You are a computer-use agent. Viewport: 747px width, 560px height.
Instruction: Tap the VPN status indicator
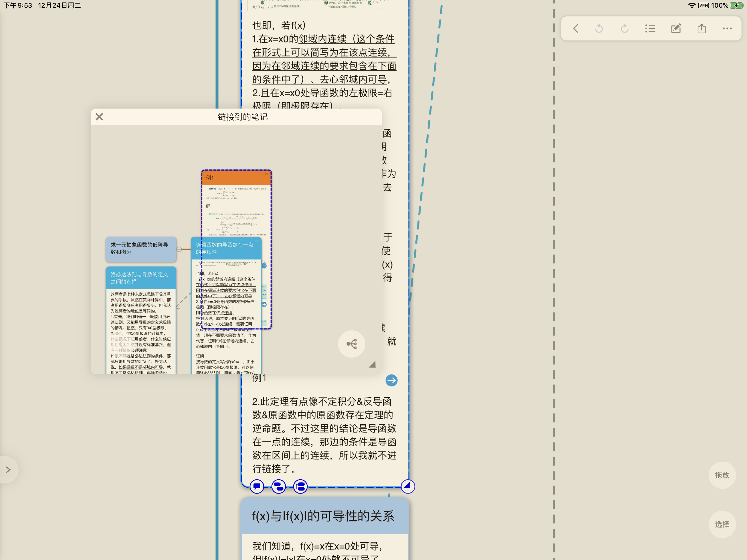coord(704,5)
